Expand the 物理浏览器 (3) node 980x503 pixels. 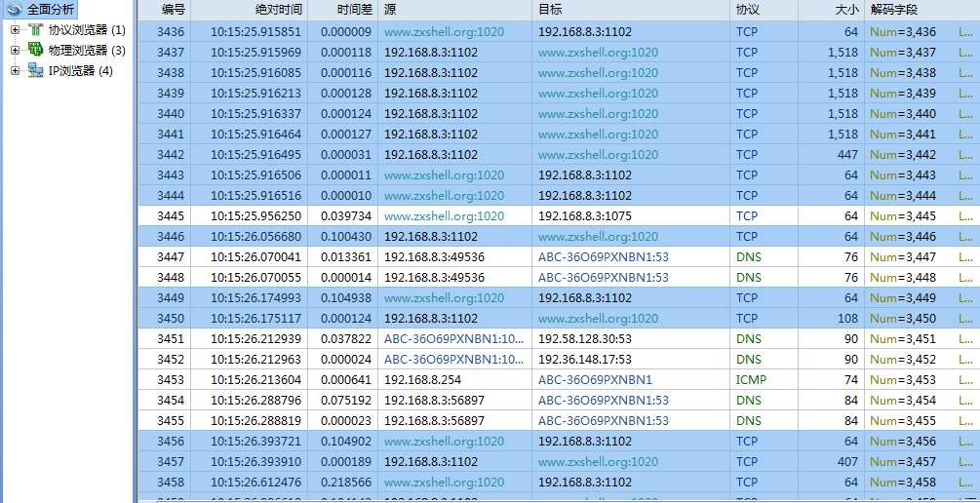coord(15,50)
